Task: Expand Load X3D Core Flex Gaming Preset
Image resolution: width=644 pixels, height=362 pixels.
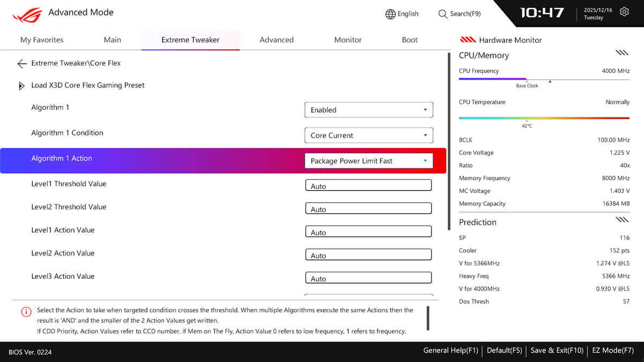Action: click(x=22, y=86)
